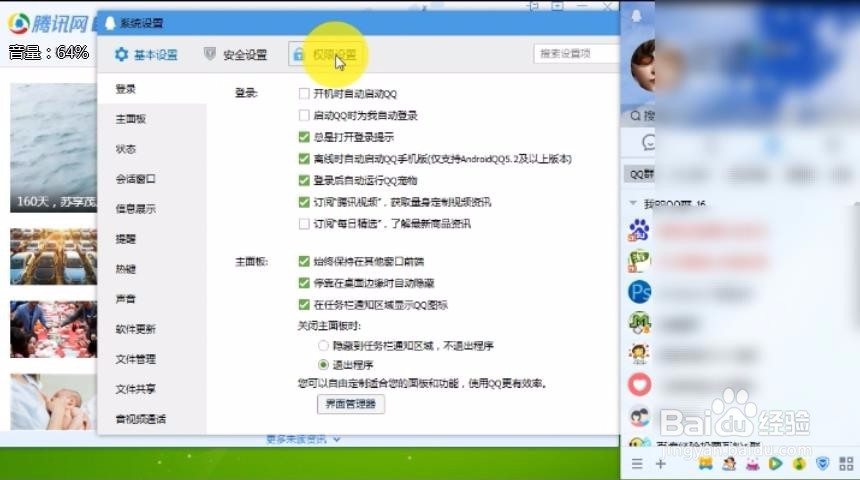Uncheck 在任务栏通知区域显示QQ图标
This screenshot has width=860, height=480.
tap(304, 304)
